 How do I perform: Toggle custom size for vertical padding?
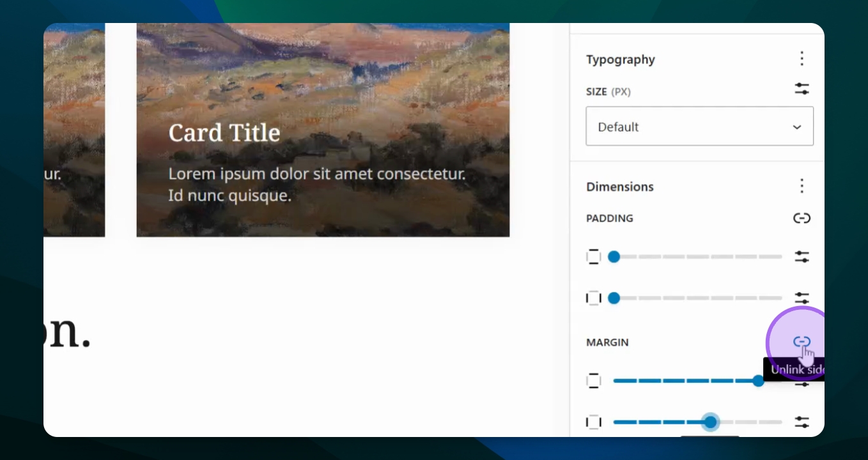pyautogui.click(x=802, y=257)
